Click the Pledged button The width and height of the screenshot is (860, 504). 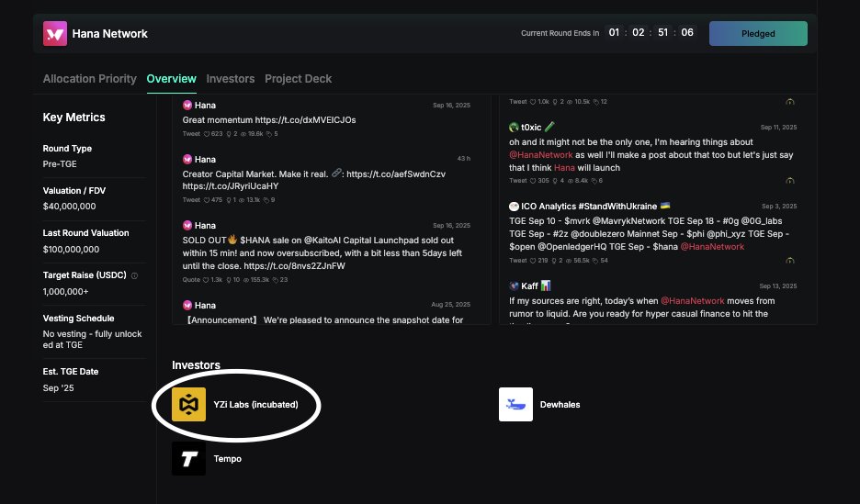(x=758, y=33)
